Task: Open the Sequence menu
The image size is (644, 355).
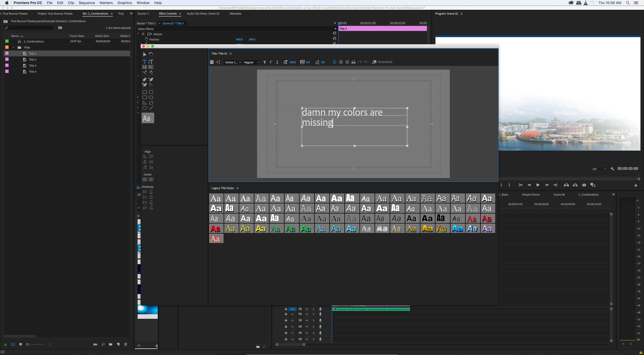Action: pos(87,3)
